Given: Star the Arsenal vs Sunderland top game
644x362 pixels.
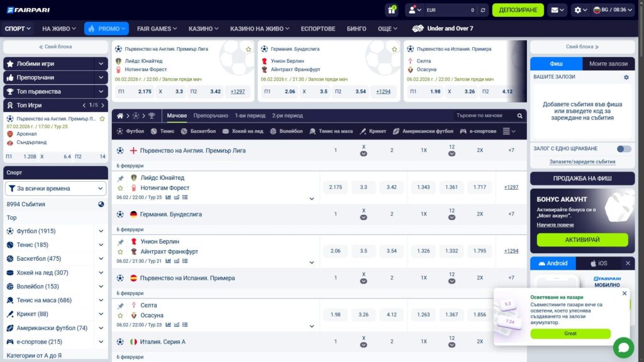Looking at the screenshot, I should [102, 119].
